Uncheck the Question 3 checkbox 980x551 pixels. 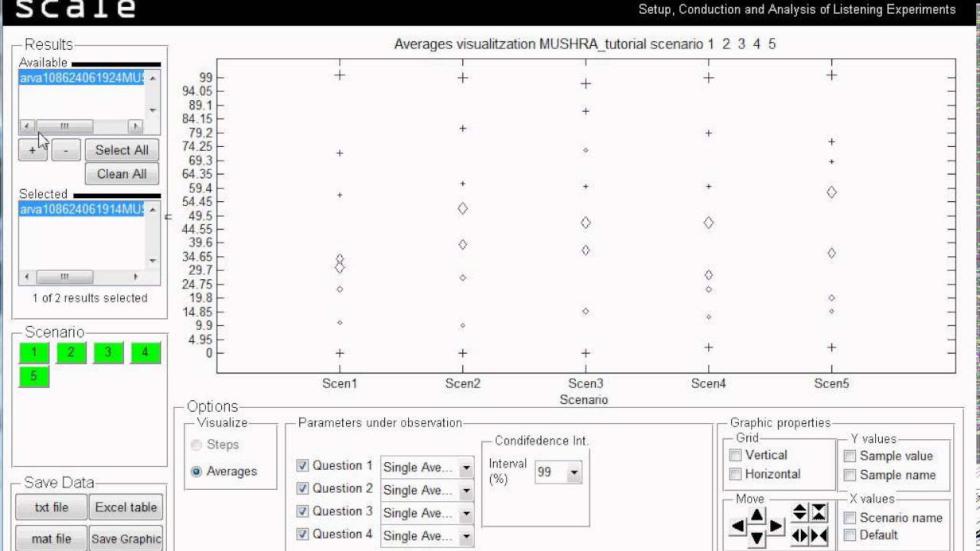coord(302,511)
